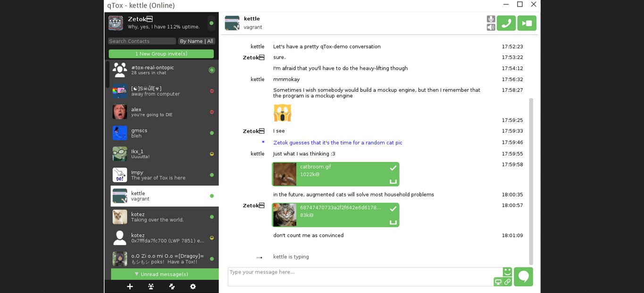Pause the catbroom.gif file transfer
The width and height of the screenshot is (644, 293).
coord(393,180)
